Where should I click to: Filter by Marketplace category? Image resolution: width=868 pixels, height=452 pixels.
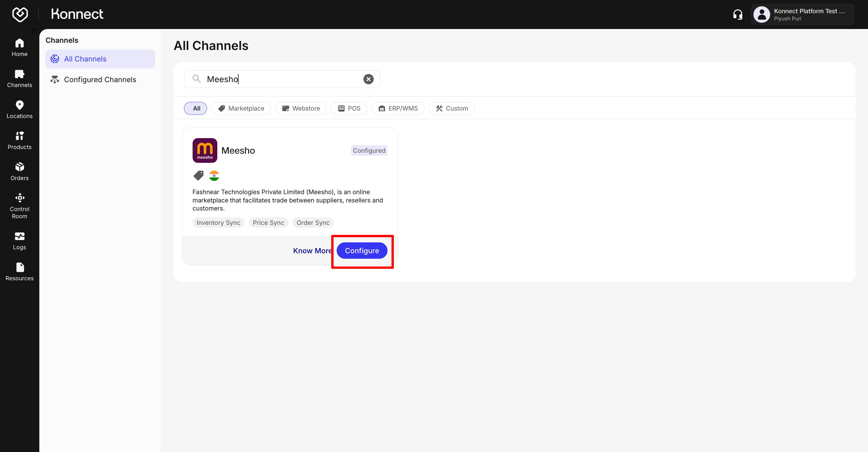coord(241,109)
